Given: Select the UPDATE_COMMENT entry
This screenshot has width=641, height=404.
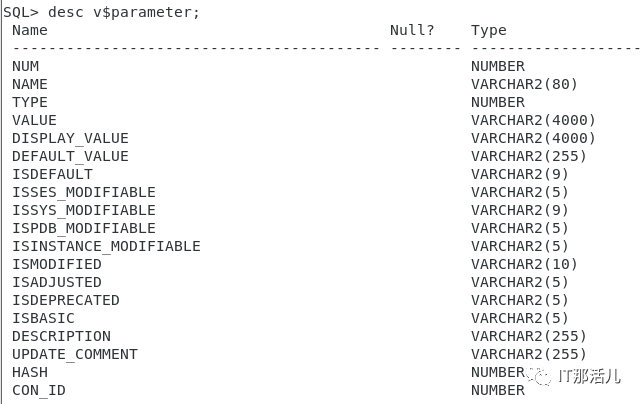Looking at the screenshot, I should coord(75,354).
